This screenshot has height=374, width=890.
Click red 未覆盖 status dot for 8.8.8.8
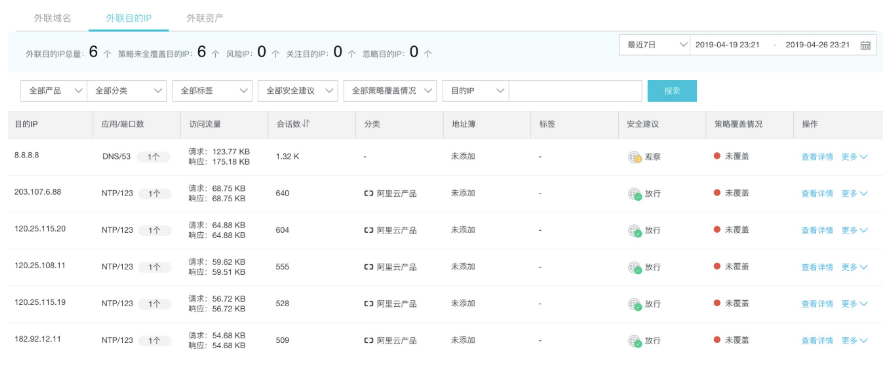point(717,156)
